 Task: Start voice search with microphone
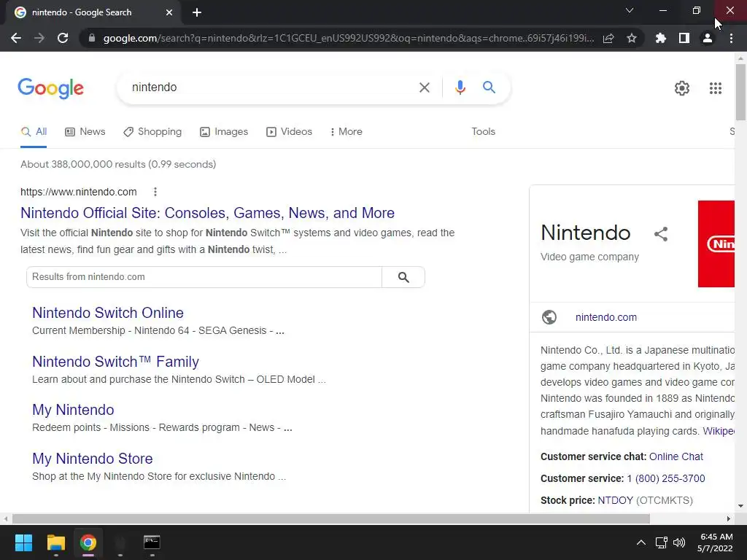pos(460,87)
